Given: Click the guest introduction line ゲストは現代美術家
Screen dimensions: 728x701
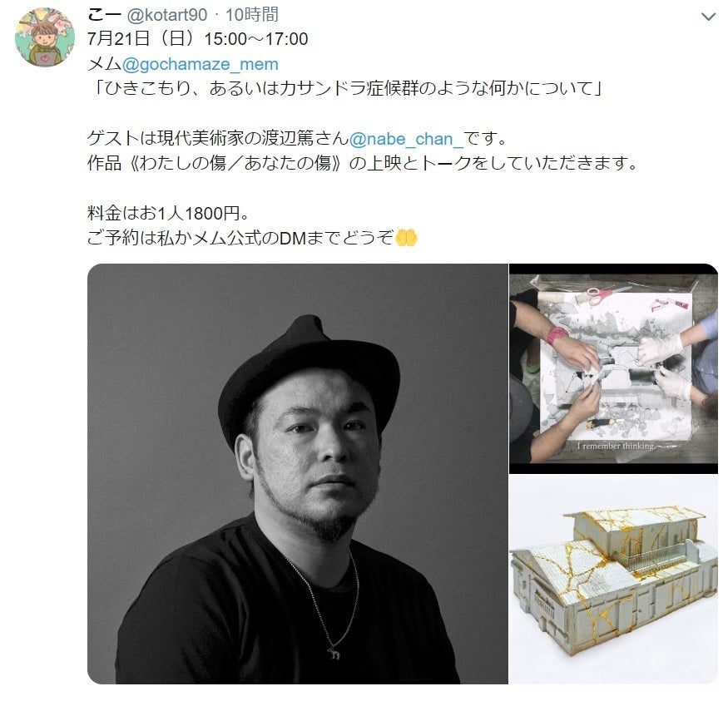Looking at the screenshot, I should [x=297, y=139].
